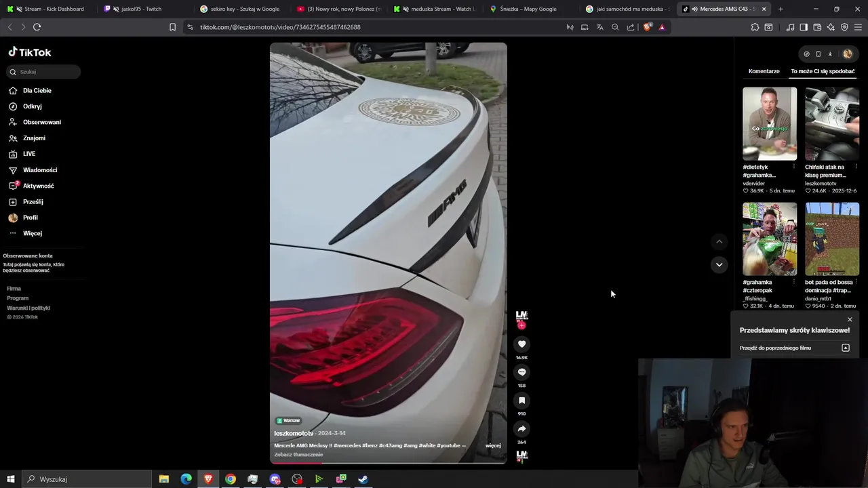Open the browser hamburger menu
Viewport: 868px width, 488px height.
(x=858, y=27)
